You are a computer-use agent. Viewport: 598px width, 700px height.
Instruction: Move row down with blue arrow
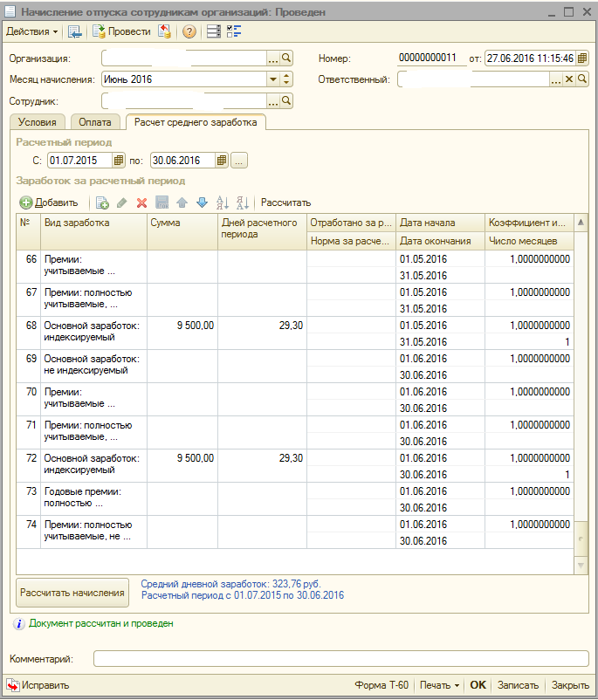202,202
